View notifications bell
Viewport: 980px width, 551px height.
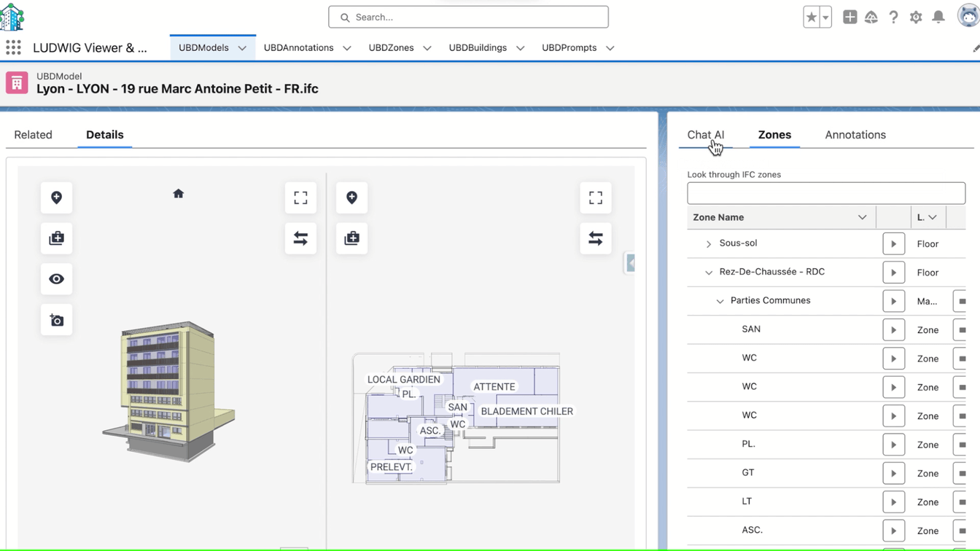(938, 17)
